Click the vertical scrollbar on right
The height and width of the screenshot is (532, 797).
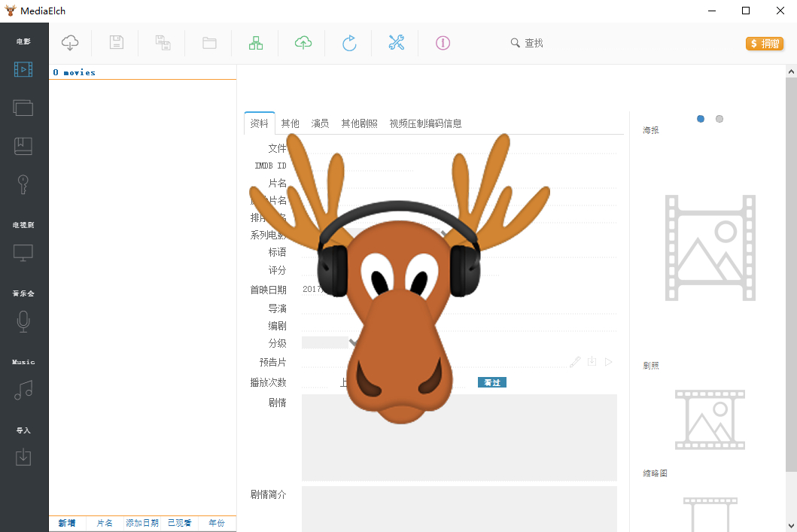click(791, 275)
